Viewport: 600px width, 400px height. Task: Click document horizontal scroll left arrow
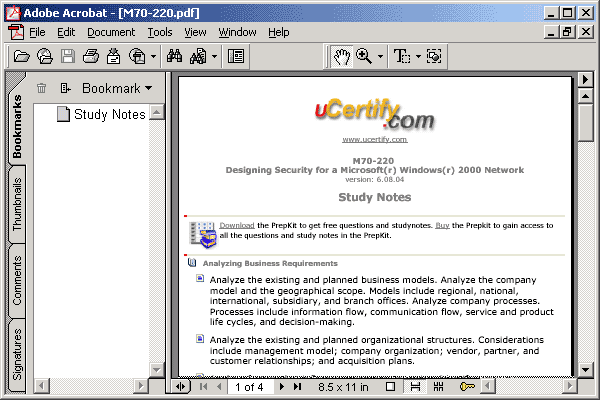[487, 386]
